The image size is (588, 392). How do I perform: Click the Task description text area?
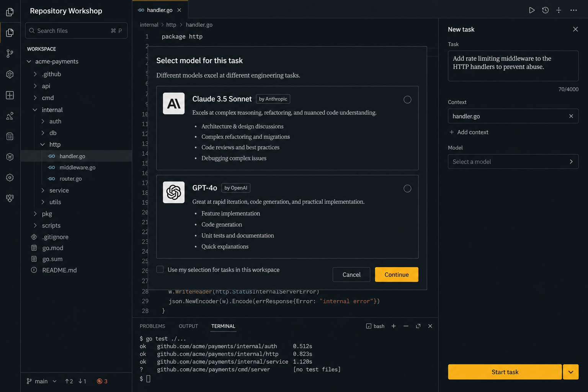(513, 66)
